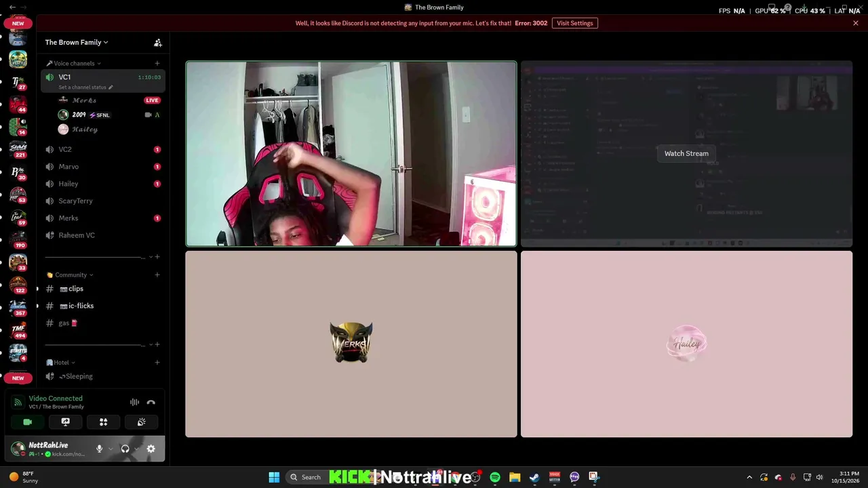Disconnect from voice with the hang-up icon
Image resolution: width=868 pixels, height=488 pixels.
click(151, 402)
